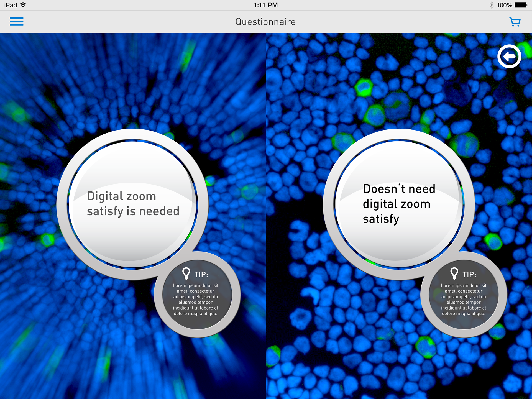Tap the iPad label in status bar
Viewport: 532px width, 399px height.
(x=11, y=5)
